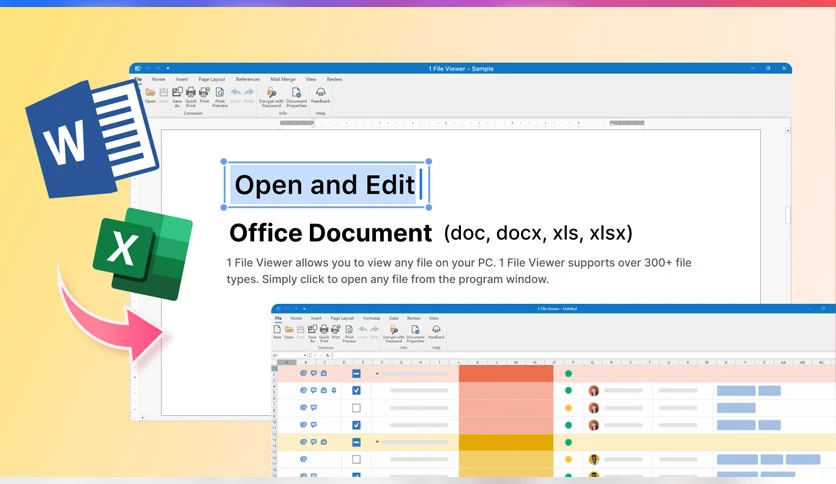This screenshot has width=836, height=484.
Task: Click lock icon in the orange header row
Action: (x=324, y=373)
